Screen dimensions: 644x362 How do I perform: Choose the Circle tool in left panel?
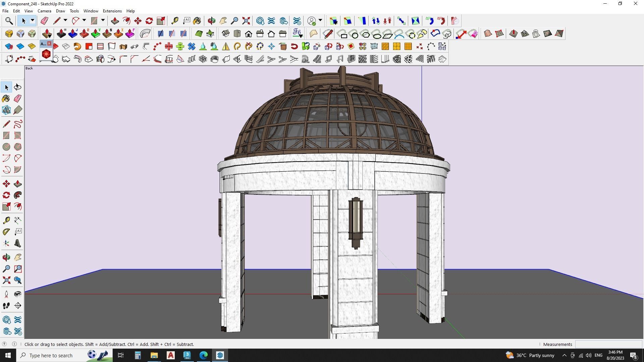6,147
